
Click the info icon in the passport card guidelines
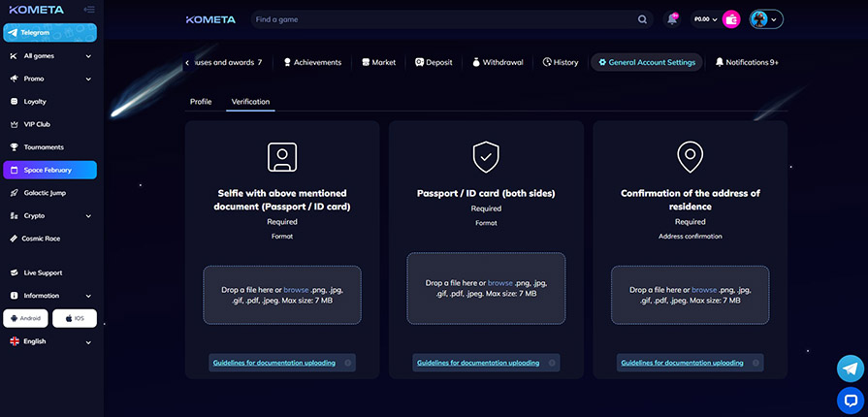pos(552,364)
